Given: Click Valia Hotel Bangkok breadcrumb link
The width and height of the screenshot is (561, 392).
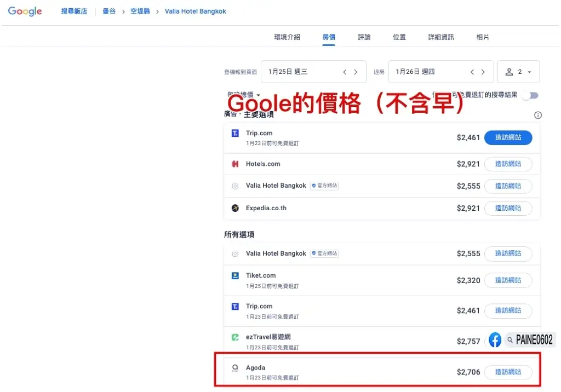Looking at the screenshot, I should tap(196, 11).
